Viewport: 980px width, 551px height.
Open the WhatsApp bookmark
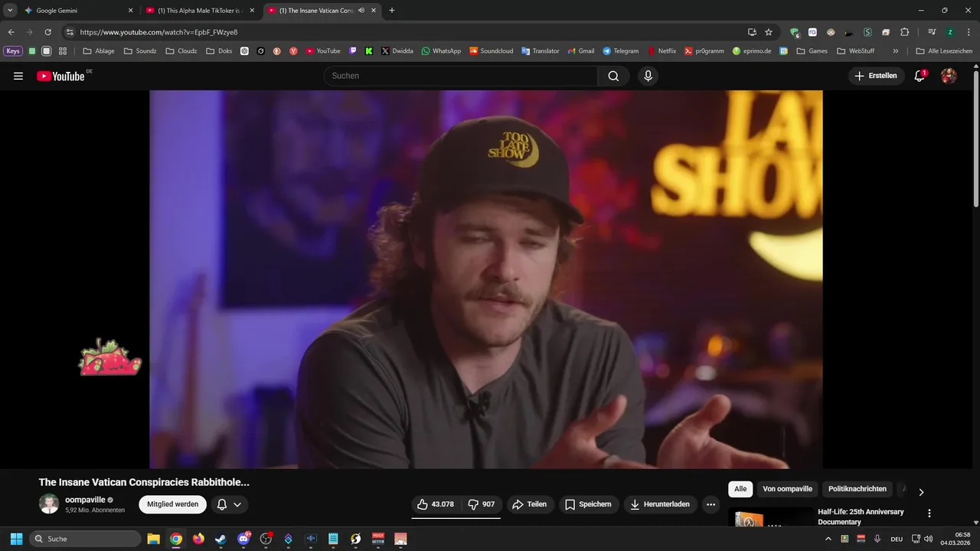pos(441,51)
